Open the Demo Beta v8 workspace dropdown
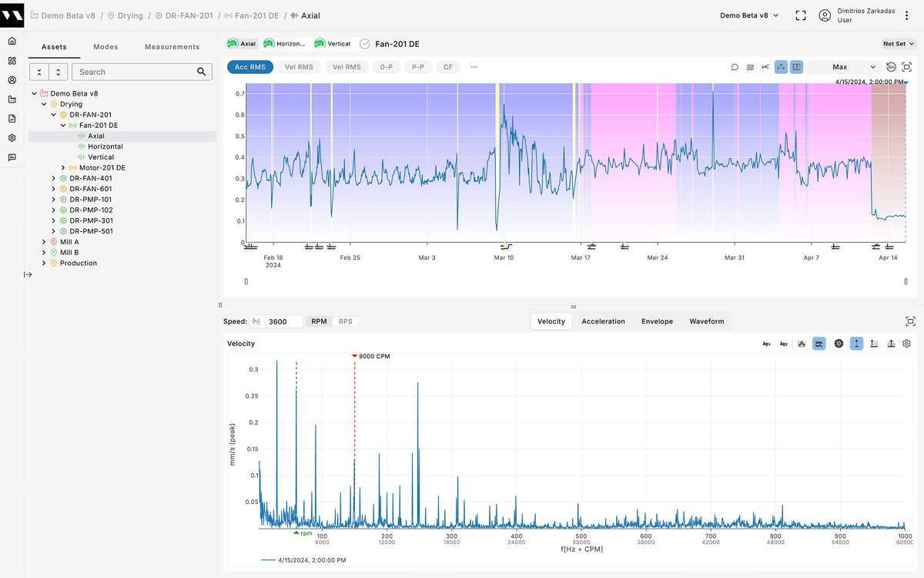 749,15
